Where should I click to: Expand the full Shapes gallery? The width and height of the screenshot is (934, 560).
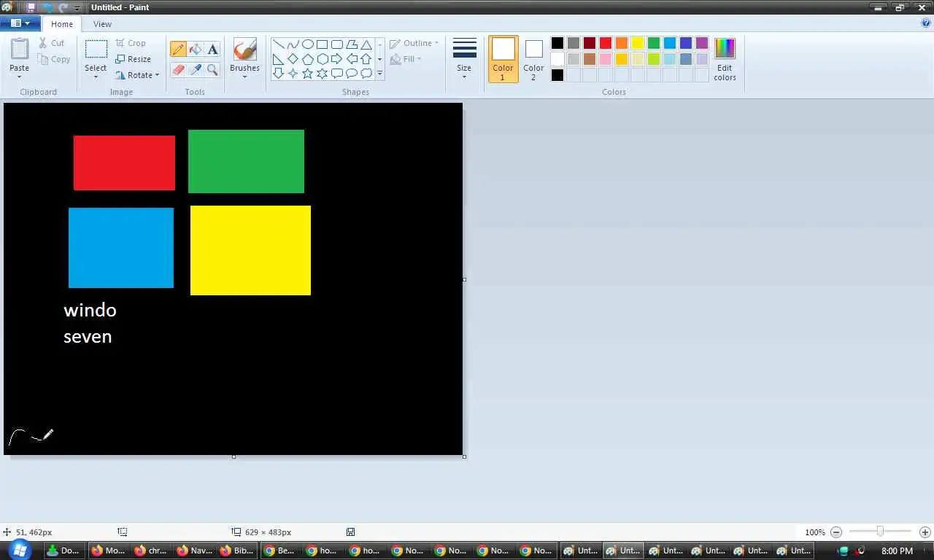(x=379, y=74)
